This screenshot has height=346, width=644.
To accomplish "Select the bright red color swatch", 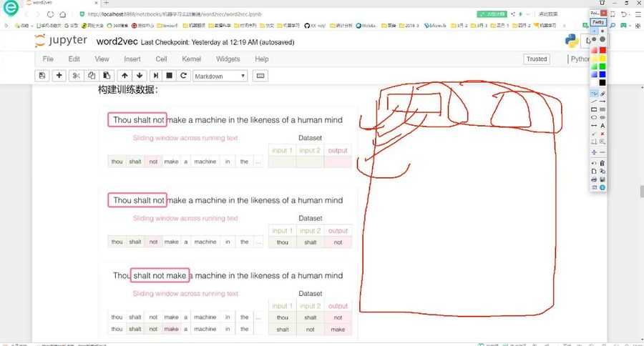I will tap(602, 50).
